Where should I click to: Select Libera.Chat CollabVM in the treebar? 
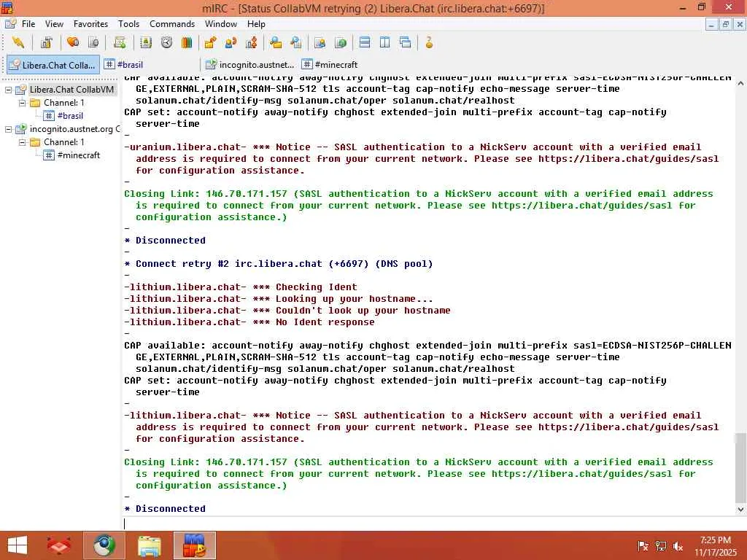pos(71,90)
